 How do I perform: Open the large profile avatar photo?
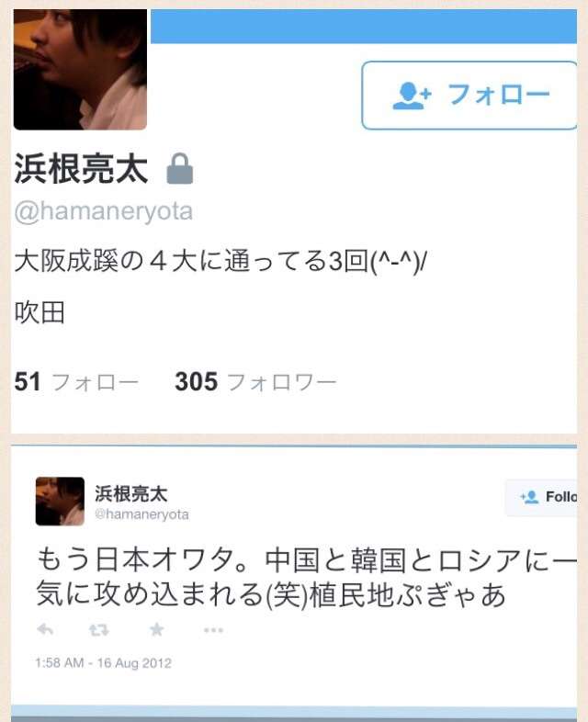tap(80, 70)
